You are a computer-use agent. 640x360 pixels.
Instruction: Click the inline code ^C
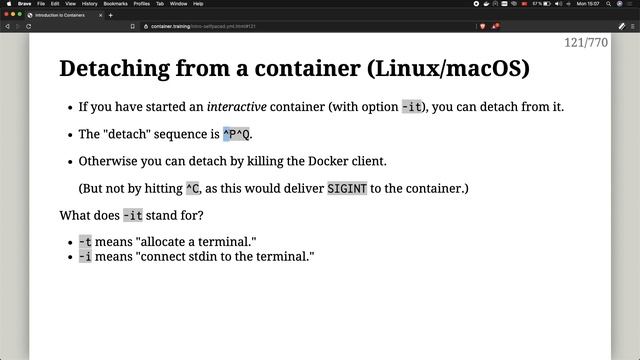pos(192,189)
